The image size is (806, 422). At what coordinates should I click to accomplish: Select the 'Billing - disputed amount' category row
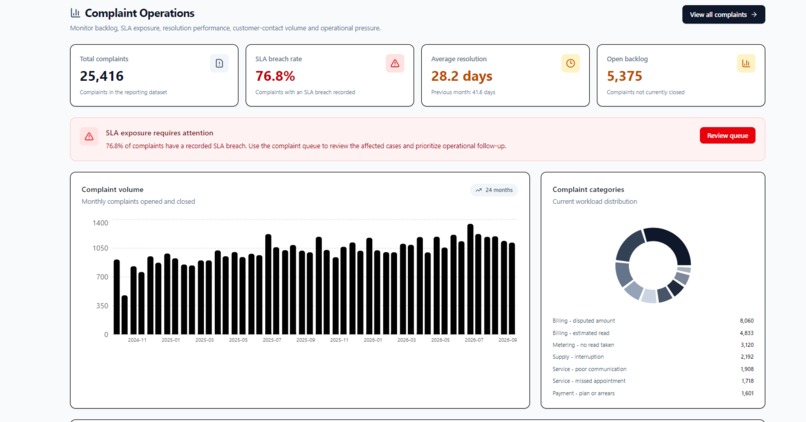coord(653,321)
